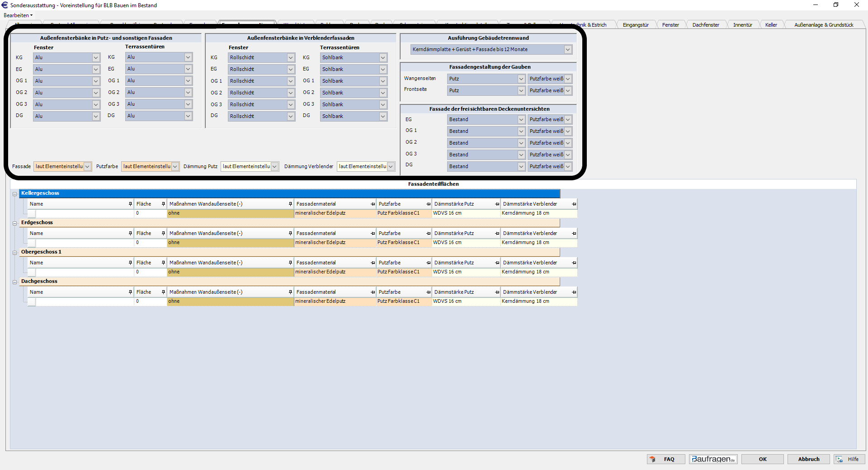
Task: Collapse the Obergeschoss 1 group
Action: (14, 253)
